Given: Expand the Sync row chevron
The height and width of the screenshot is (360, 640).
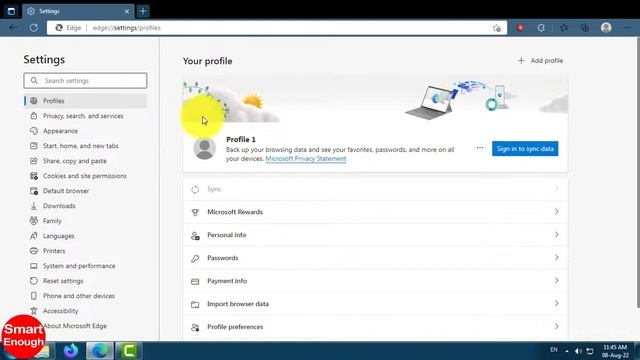Looking at the screenshot, I should [556, 189].
